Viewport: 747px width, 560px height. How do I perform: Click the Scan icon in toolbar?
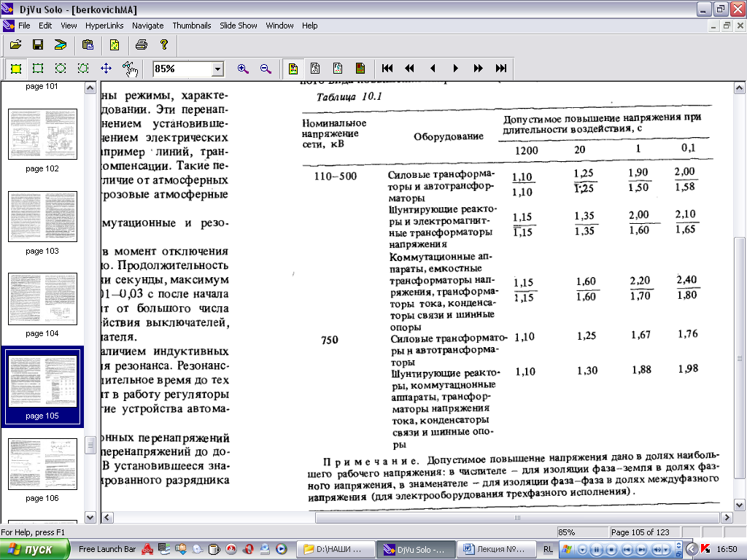[61, 44]
